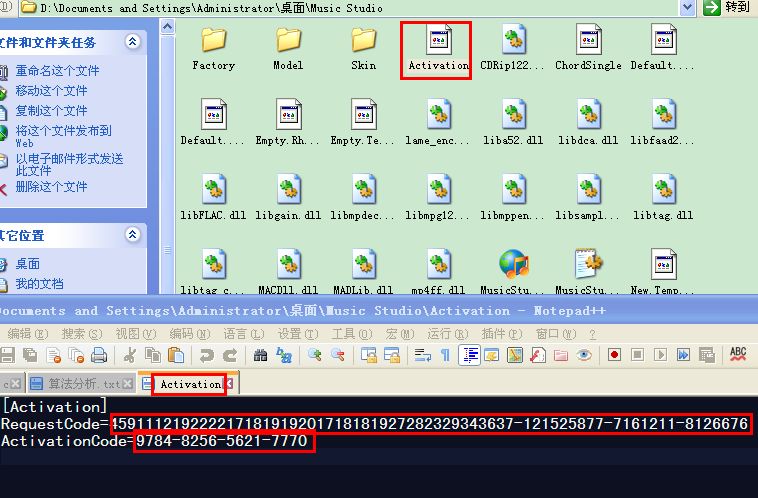Click the Save Recorded Macro icon
Screen dimensions: 758x498
point(706,355)
